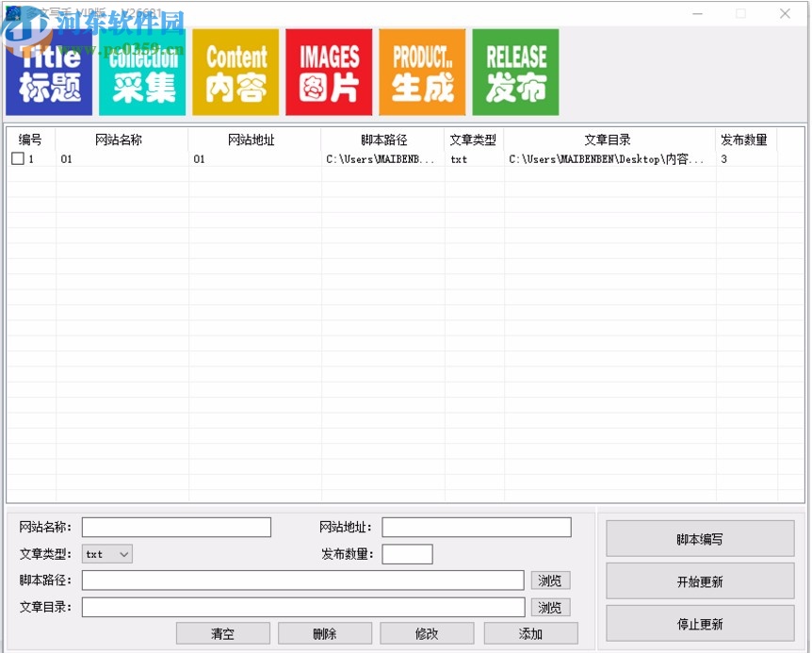Click the 添加 button
The width and height of the screenshot is (812, 653).
coord(530,633)
